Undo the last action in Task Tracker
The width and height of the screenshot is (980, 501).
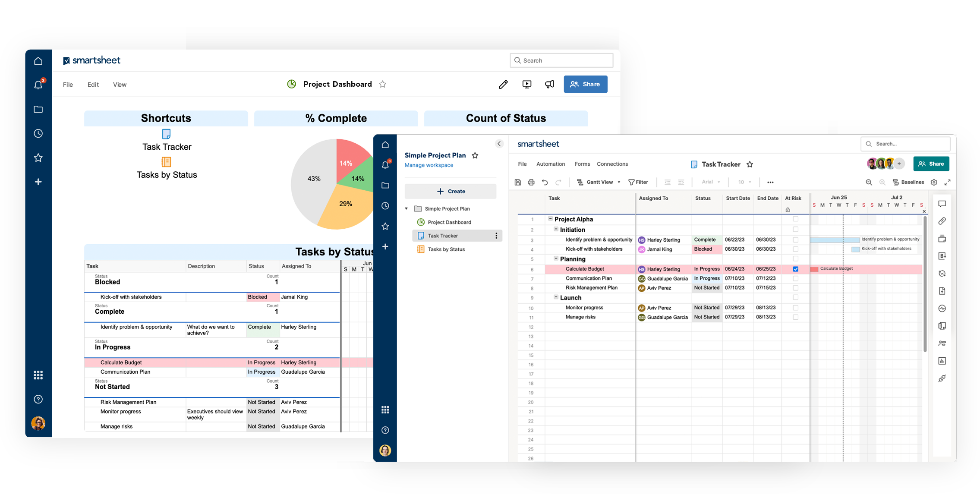pyautogui.click(x=545, y=182)
